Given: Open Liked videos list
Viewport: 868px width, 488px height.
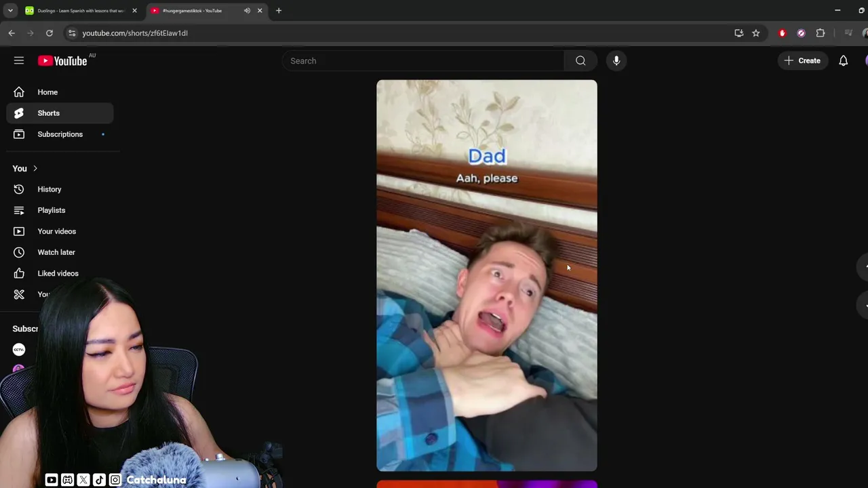Looking at the screenshot, I should (x=60, y=273).
